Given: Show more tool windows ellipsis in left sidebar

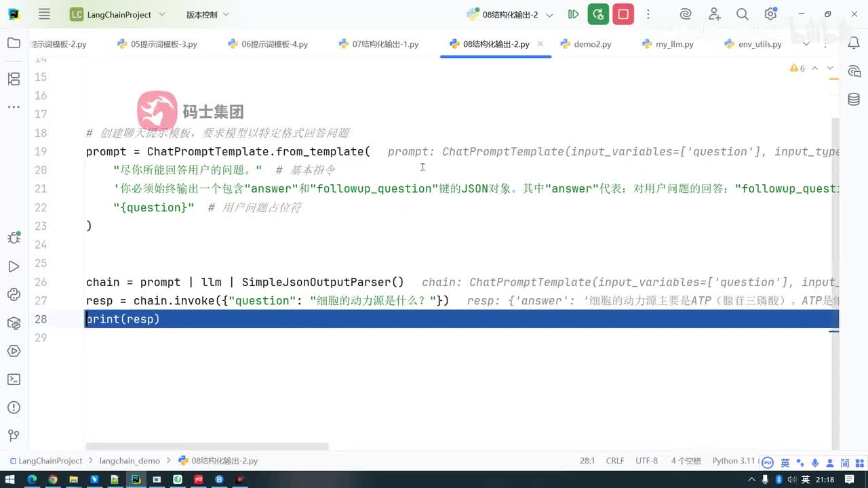Looking at the screenshot, I should coord(14,107).
